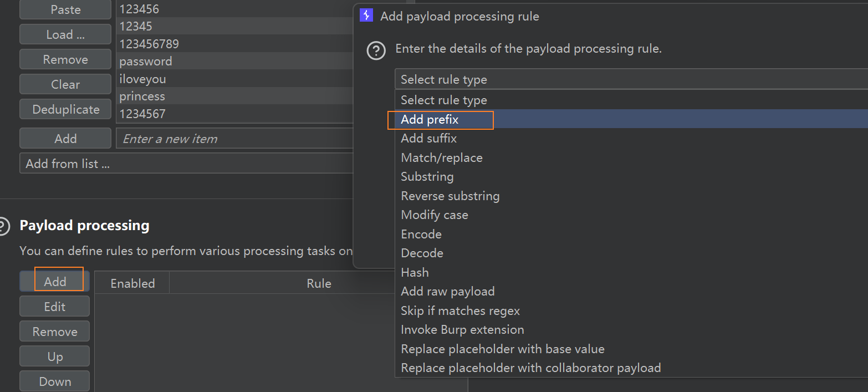Image resolution: width=868 pixels, height=392 pixels.
Task: Open the 'Select rule type' combo box
Action: (631, 79)
